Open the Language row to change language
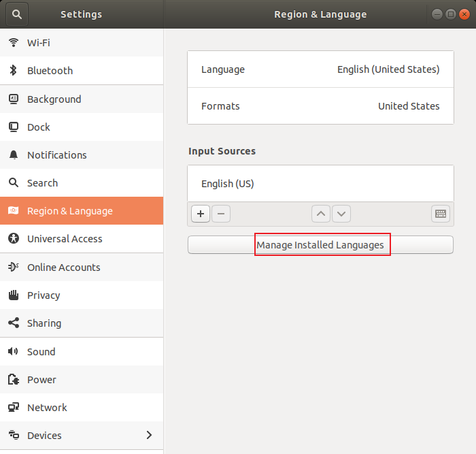Image resolution: width=476 pixels, height=454 pixels. (x=320, y=69)
